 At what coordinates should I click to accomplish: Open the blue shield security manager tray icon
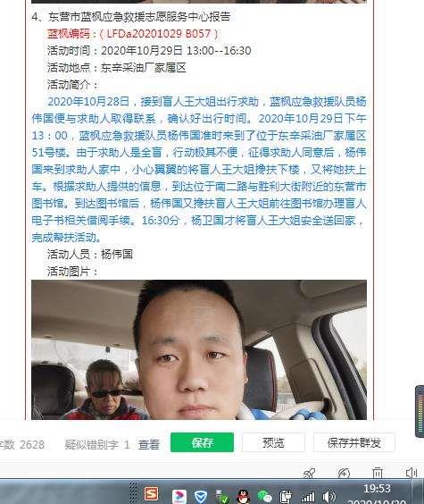tap(201, 497)
